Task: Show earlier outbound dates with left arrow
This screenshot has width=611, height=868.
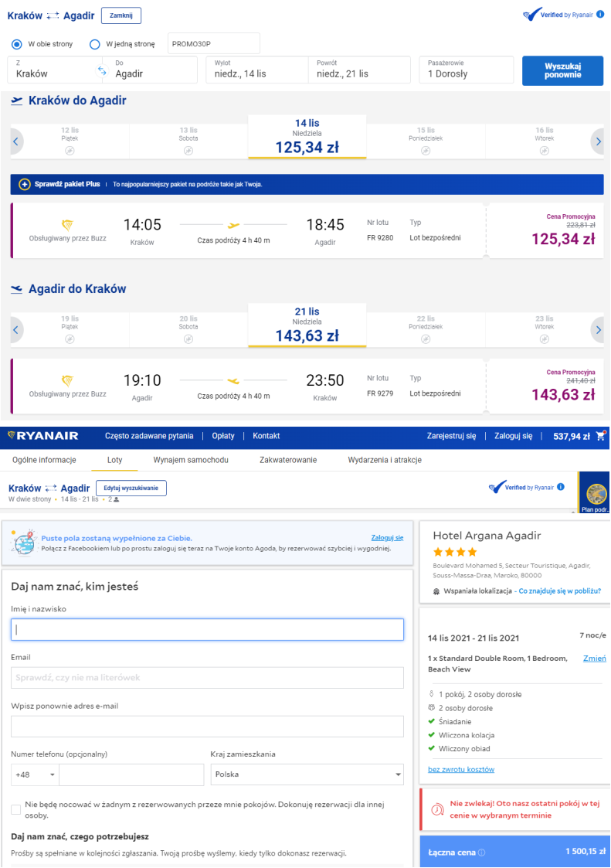Action: pos(15,141)
